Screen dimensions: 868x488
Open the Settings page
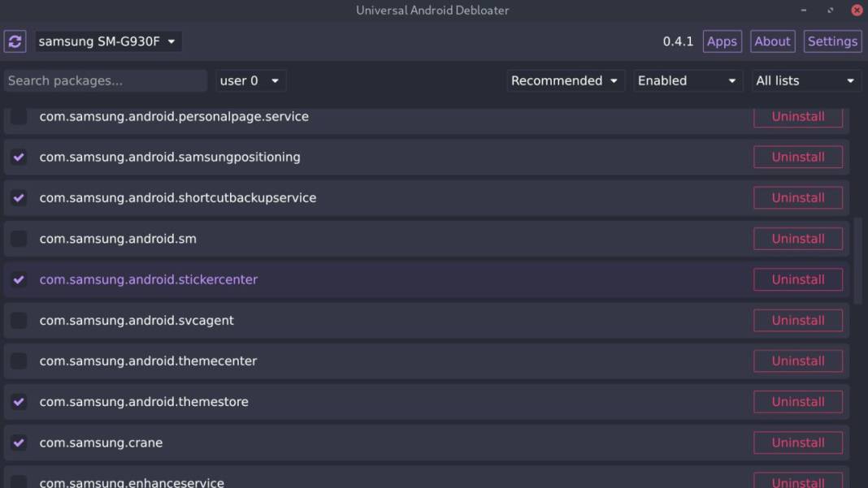click(x=832, y=41)
